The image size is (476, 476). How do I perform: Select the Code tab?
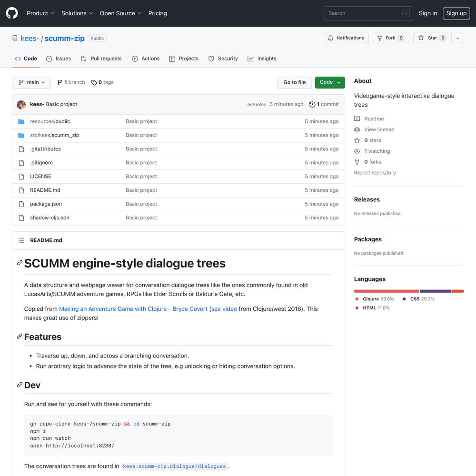tap(26, 59)
